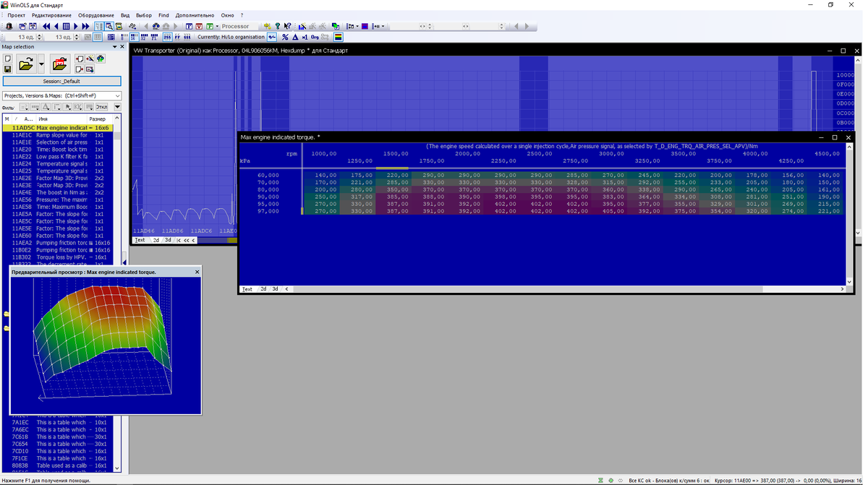
Task: Click Session:_Default button
Action: click(x=62, y=81)
